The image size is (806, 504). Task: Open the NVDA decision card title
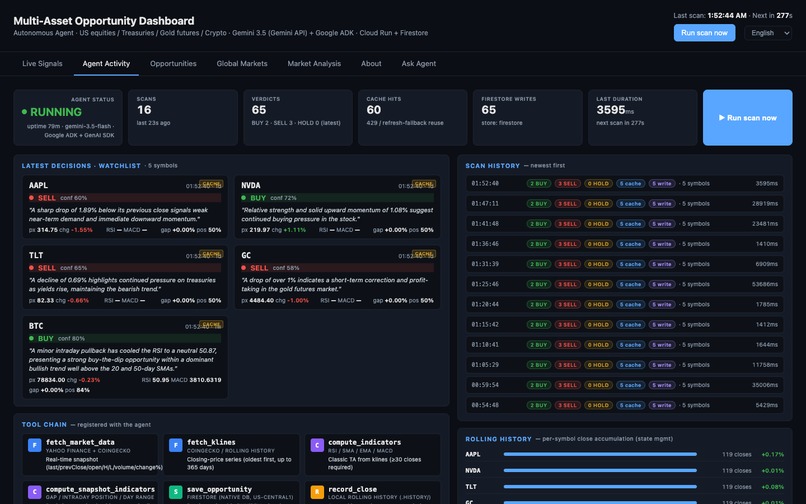click(251, 185)
